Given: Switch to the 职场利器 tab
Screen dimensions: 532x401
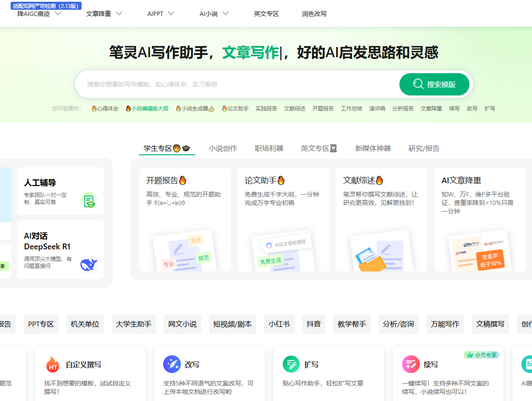Looking at the screenshot, I should coord(269,148).
